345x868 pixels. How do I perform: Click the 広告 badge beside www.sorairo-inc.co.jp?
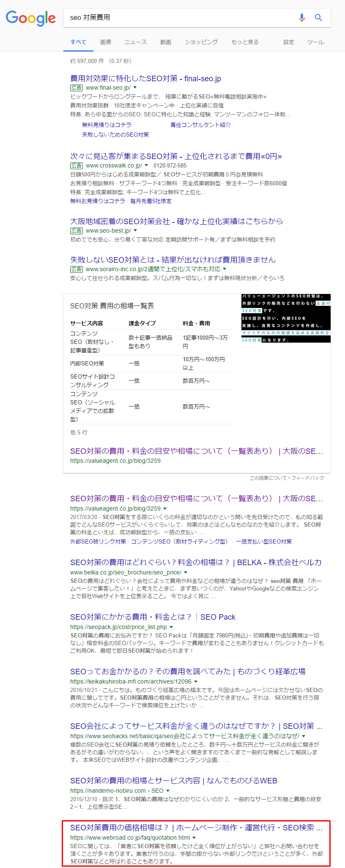(77, 269)
